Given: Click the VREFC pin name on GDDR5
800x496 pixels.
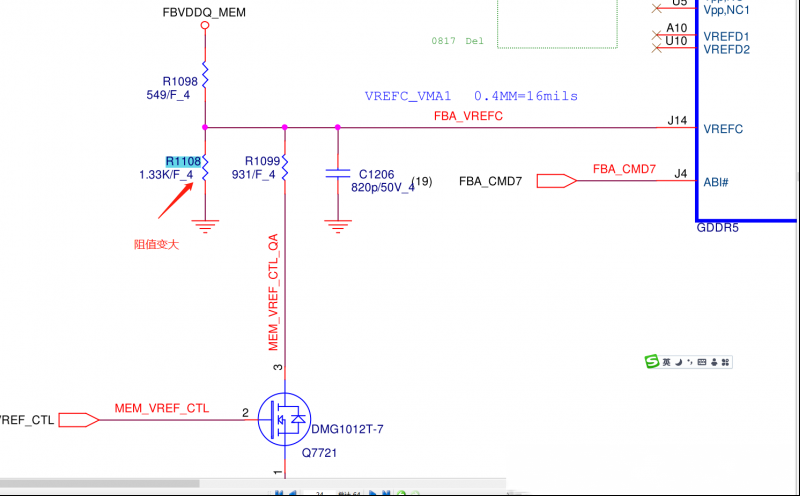Looking at the screenshot, I should (723, 129).
